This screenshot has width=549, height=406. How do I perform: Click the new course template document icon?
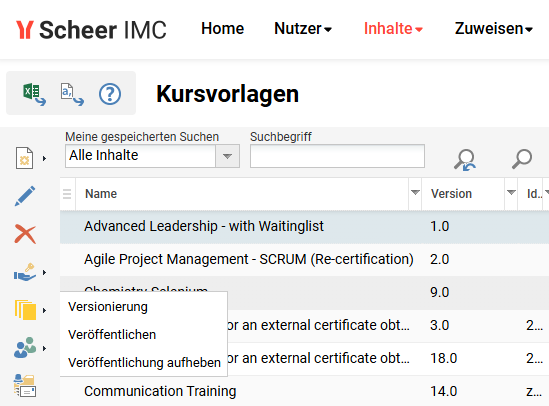coord(25,158)
